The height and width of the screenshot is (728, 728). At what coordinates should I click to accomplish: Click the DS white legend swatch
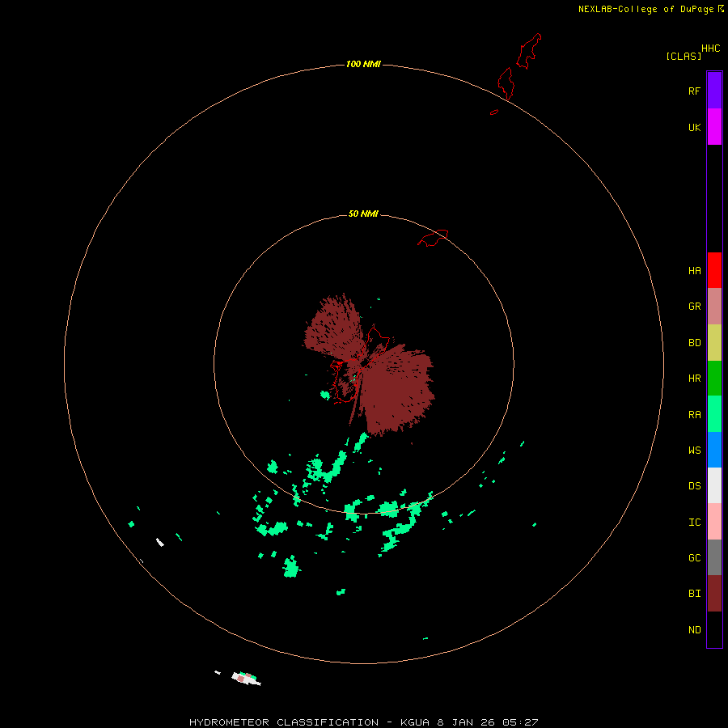tap(714, 485)
